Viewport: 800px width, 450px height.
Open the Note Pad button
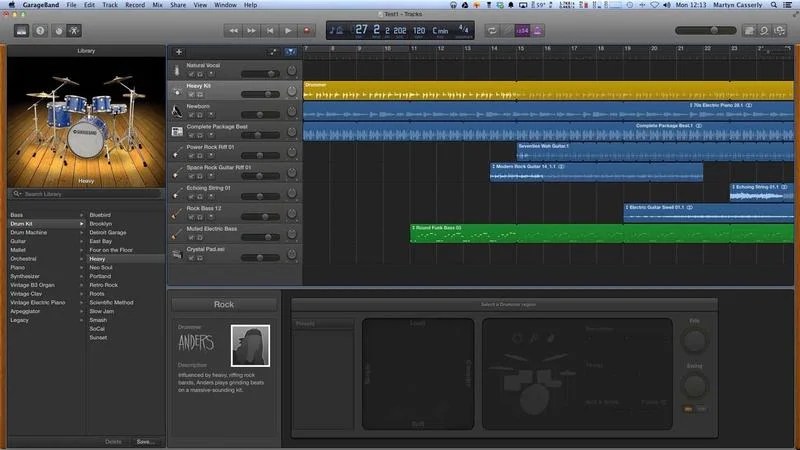749,31
